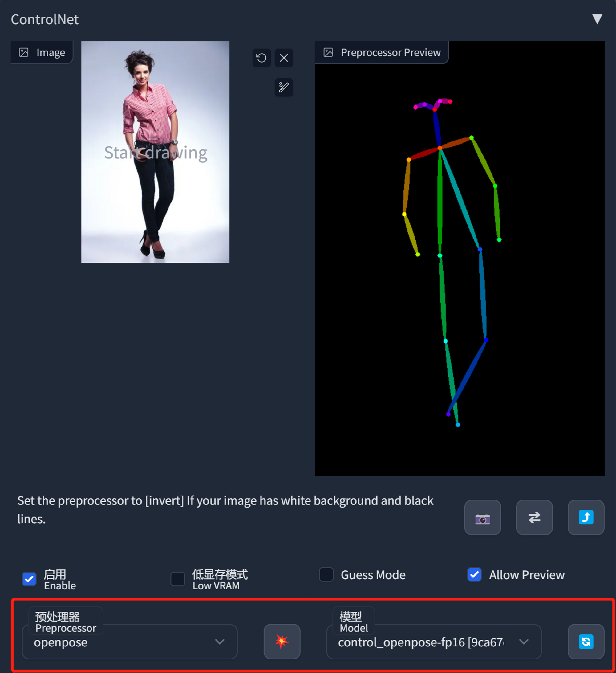Collapse the ControlNet panel triangle
The width and height of the screenshot is (616, 673).
(597, 19)
